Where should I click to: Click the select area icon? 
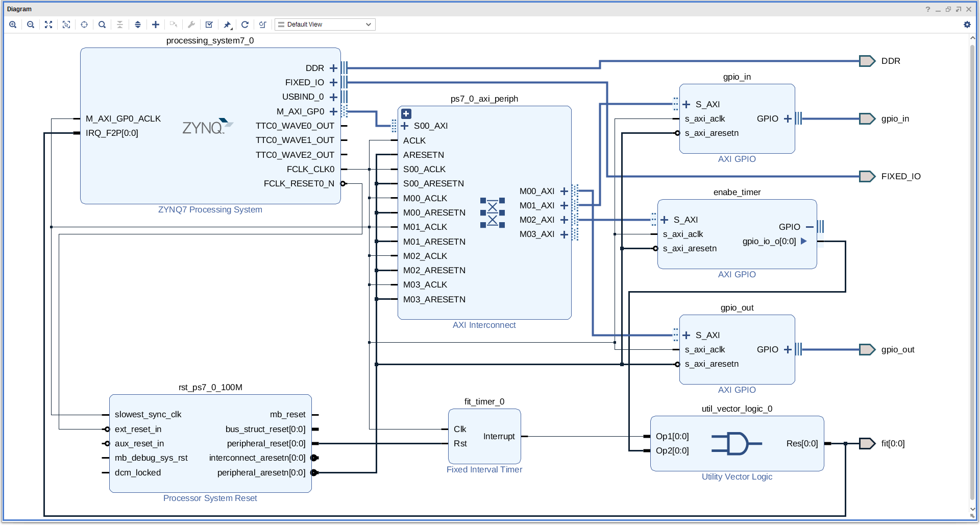coord(66,25)
